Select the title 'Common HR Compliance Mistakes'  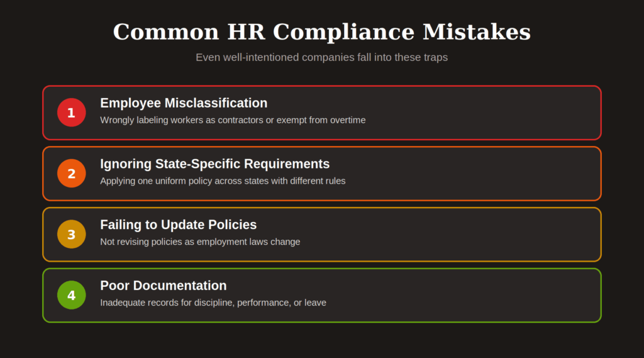(321, 32)
